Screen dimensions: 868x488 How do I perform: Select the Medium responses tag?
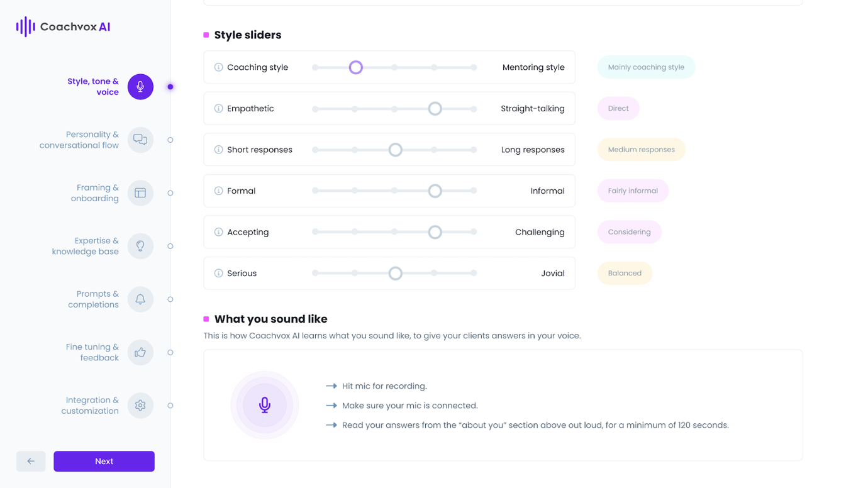click(x=641, y=149)
